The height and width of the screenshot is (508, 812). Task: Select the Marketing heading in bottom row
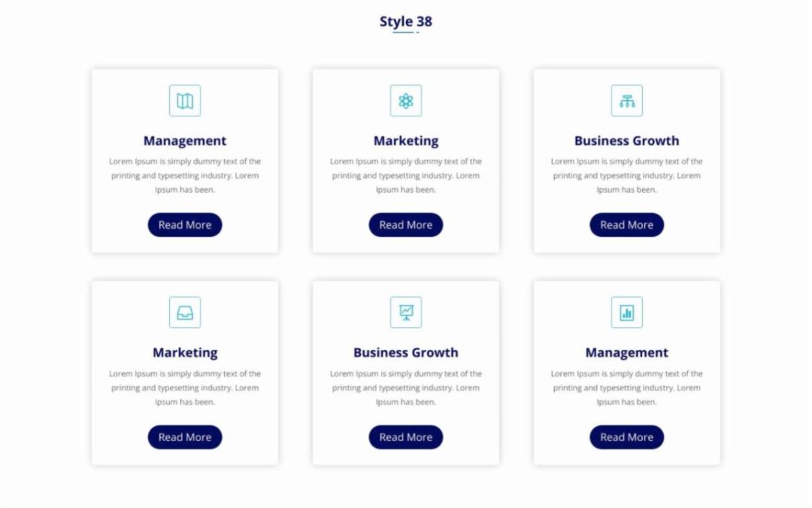coord(185,353)
